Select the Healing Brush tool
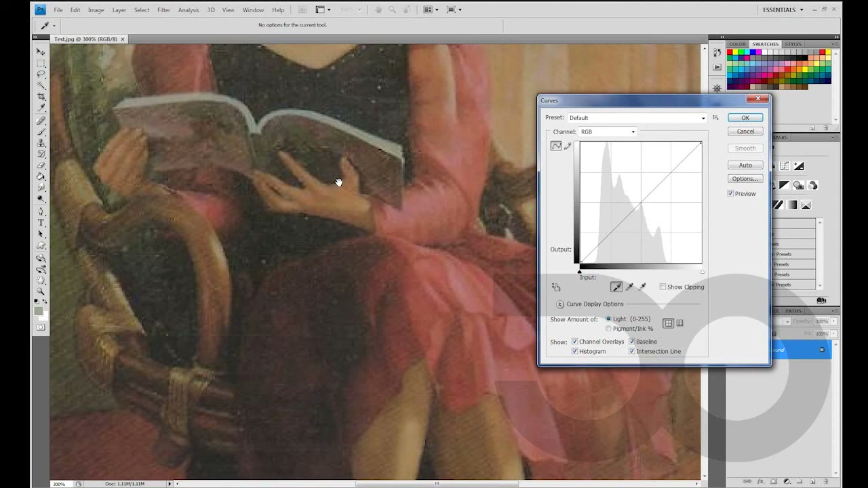The height and width of the screenshot is (488, 868). (41, 121)
